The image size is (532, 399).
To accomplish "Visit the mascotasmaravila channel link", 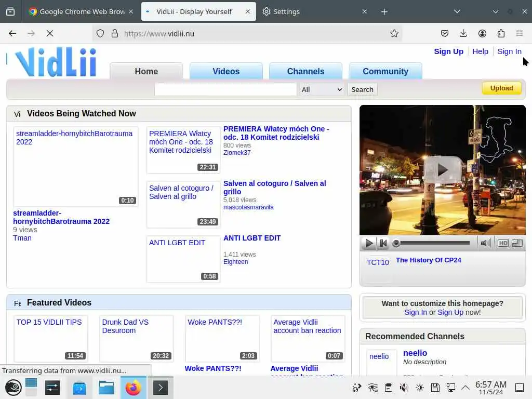I will point(248,207).
